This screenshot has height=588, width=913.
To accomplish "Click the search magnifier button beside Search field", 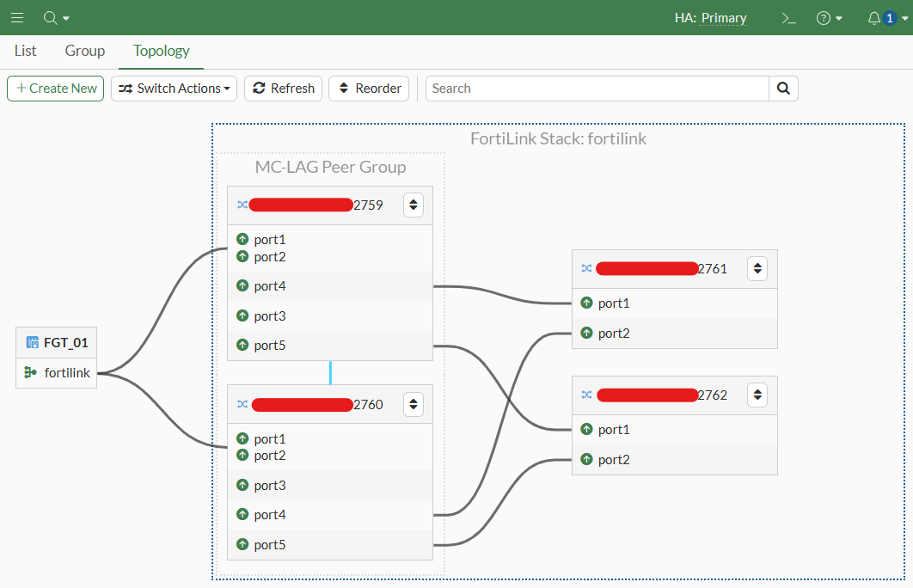I will [783, 89].
